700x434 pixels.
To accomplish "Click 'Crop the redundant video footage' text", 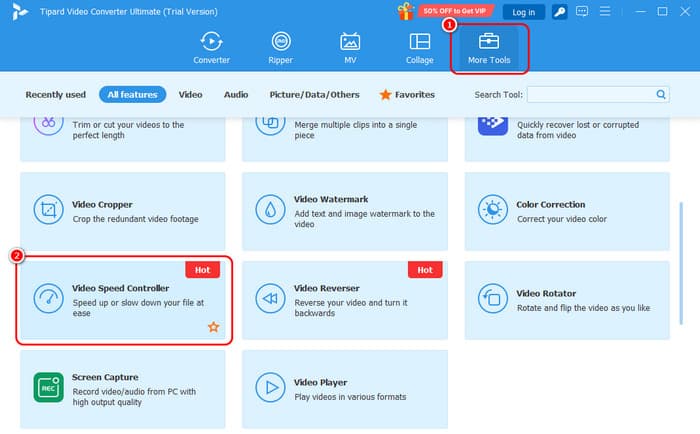I will 135,219.
